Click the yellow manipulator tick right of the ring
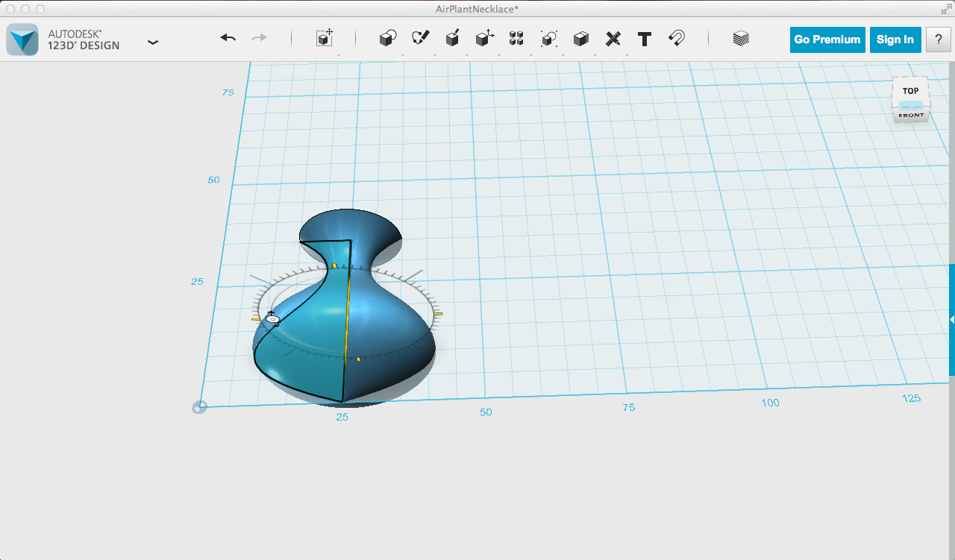This screenshot has width=955, height=560. (438, 314)
